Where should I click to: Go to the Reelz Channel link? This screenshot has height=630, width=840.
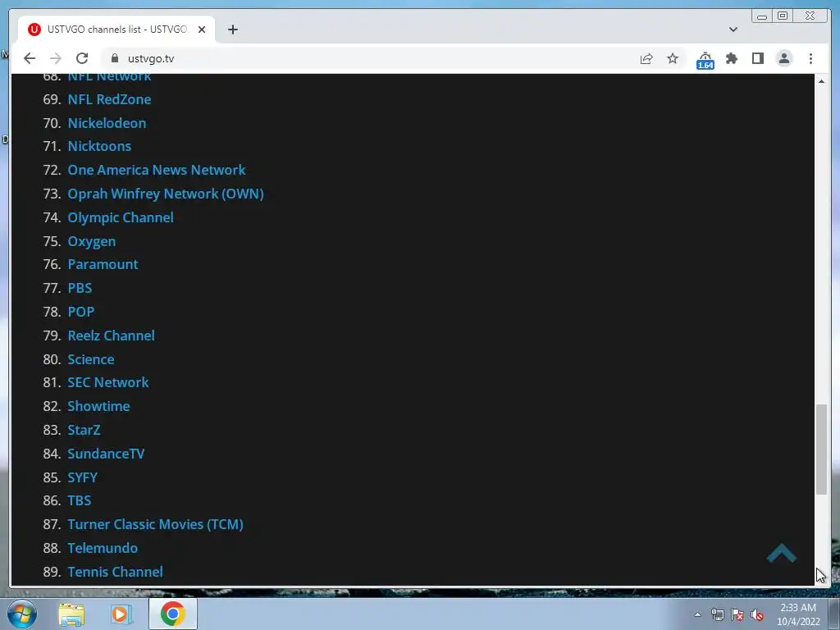[x=111, y=336]
